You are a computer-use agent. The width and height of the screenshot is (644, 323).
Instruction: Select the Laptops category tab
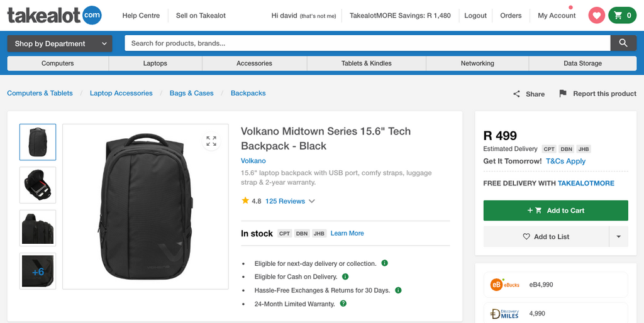155,63
